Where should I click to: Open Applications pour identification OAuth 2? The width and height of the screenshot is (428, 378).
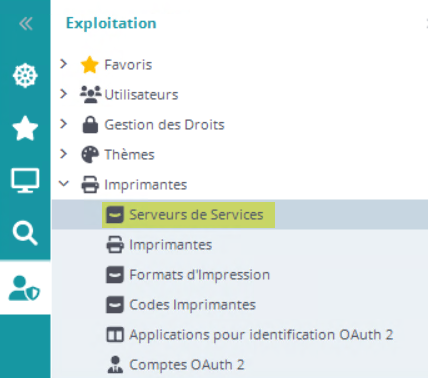[x=261, y=335]
